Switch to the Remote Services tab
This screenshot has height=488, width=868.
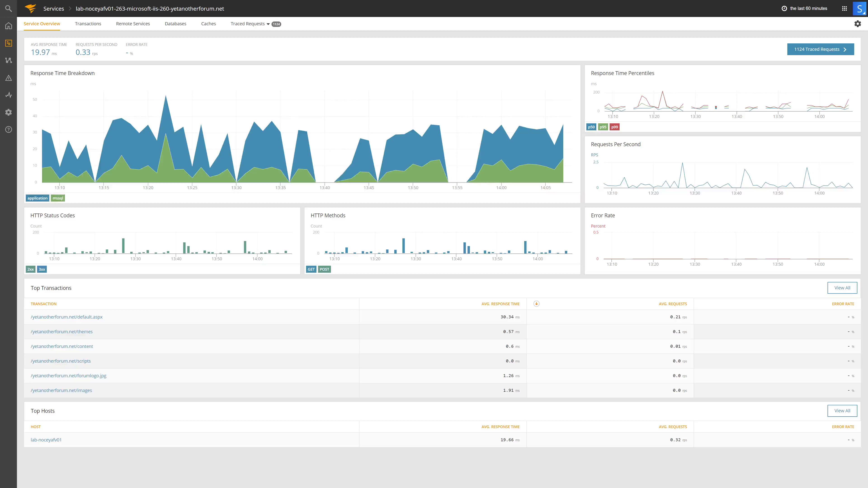pyautogui.click(x=133, y=23)
